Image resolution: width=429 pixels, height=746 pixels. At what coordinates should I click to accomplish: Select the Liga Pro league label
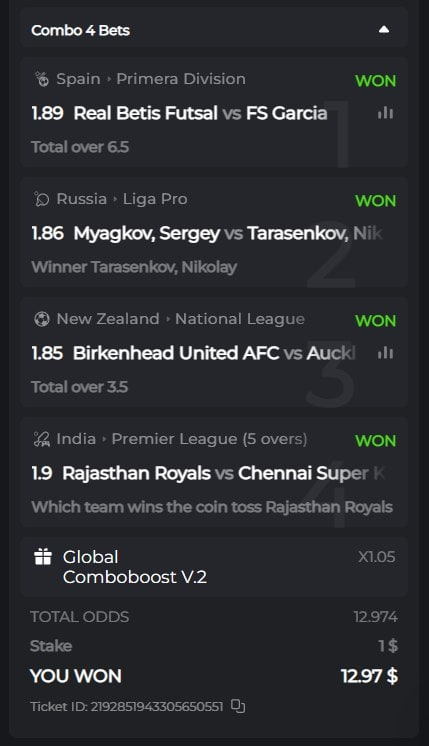155,199
